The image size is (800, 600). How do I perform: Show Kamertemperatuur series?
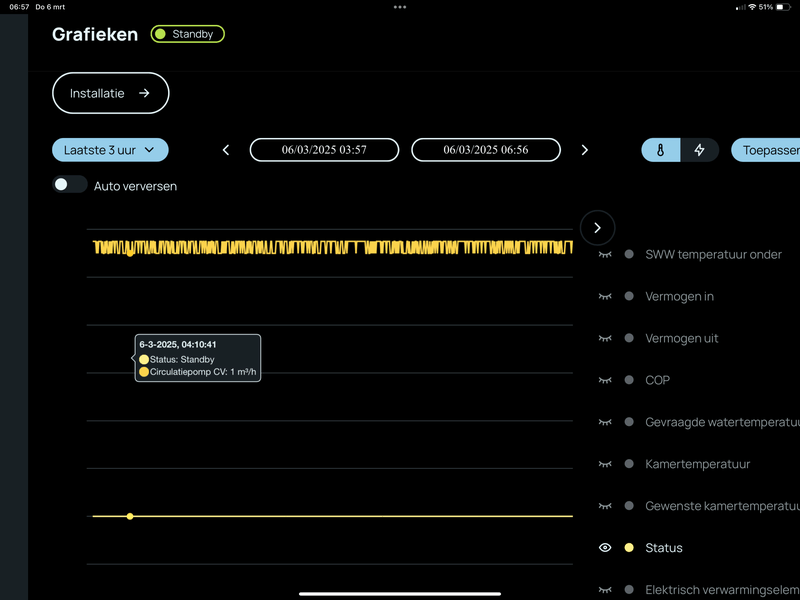pyautogui.click(x=605, y=464)
